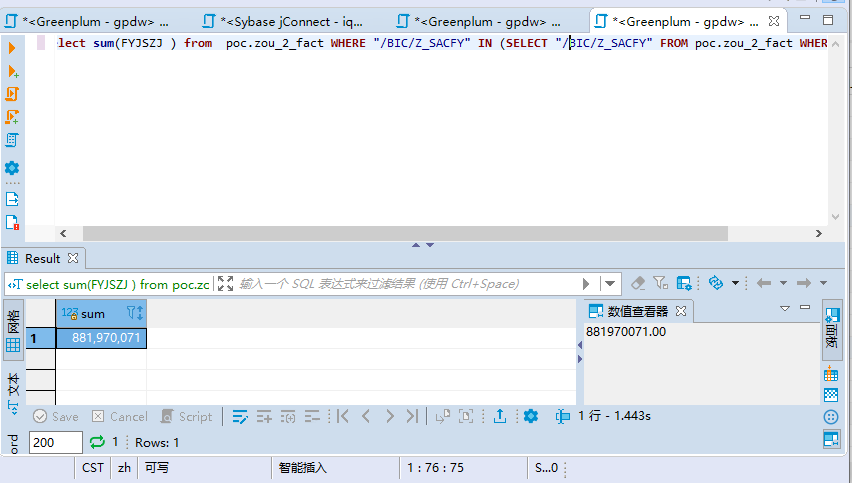The image size is (852, 483).
Task: Expand the filter panel with the fullscreen icon
Action: [x=225, y=284]
